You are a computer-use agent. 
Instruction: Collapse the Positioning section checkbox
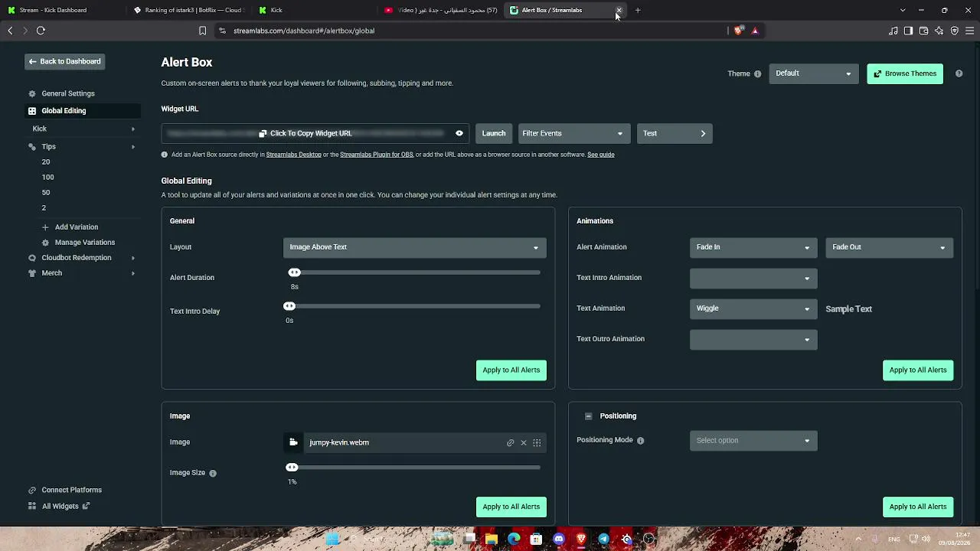pos(588,416)
